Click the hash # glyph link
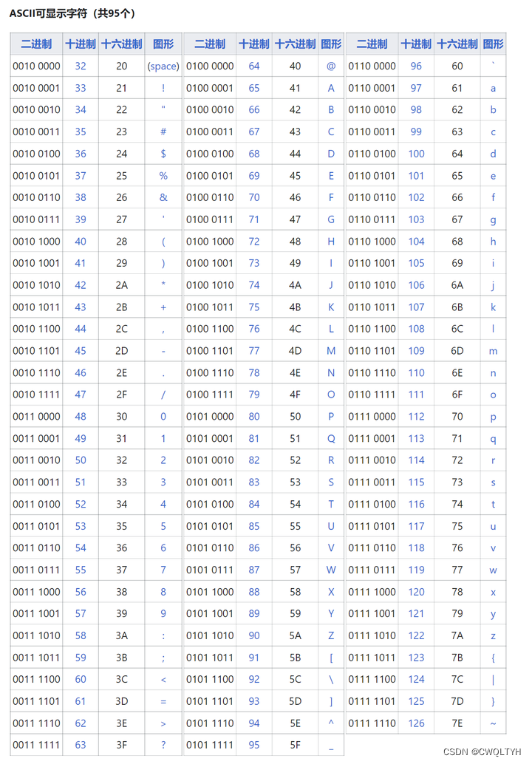Screen dimensions: 532x764 163,132
